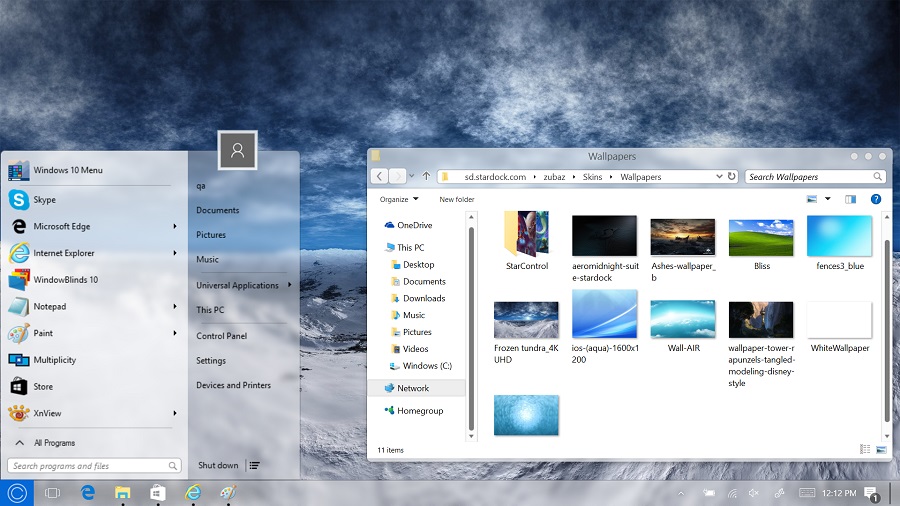Open Paint icon on taskbar
Image resolution: width=900 pixels, height=506 pixels.
[x=228, y=493]
